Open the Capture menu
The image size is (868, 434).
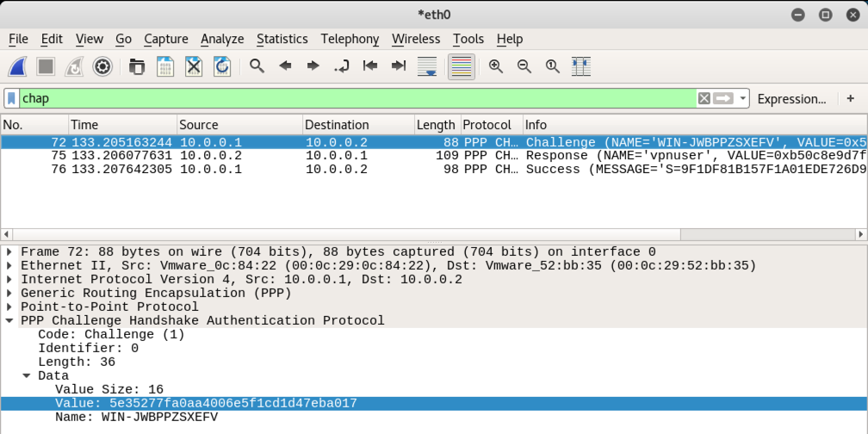(166, 39)
